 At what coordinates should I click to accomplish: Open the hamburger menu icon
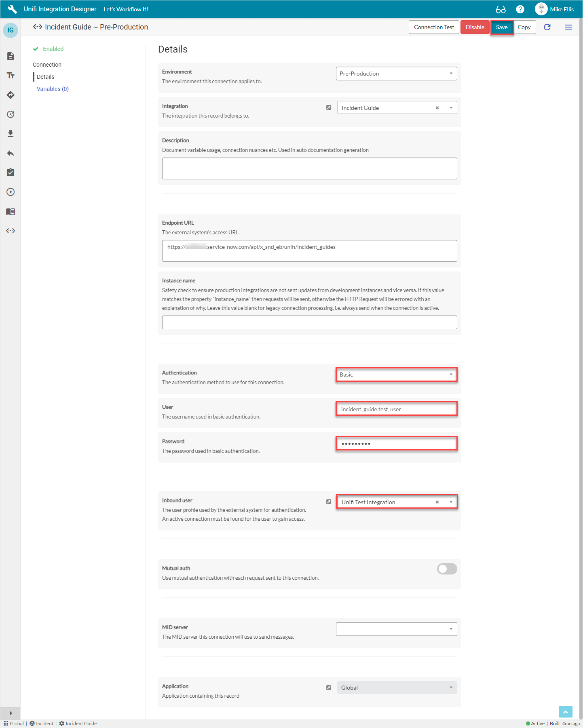tap(568, 27)
